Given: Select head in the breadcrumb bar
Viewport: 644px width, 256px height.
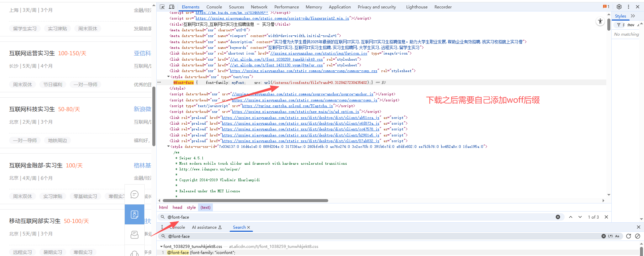Looking at the screenshot, I should click(177, 207).
